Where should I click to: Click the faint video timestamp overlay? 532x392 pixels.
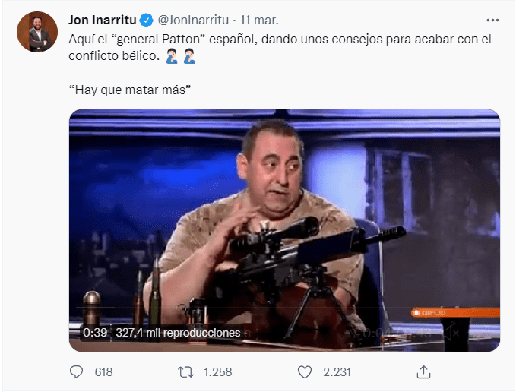coord(397,334)
